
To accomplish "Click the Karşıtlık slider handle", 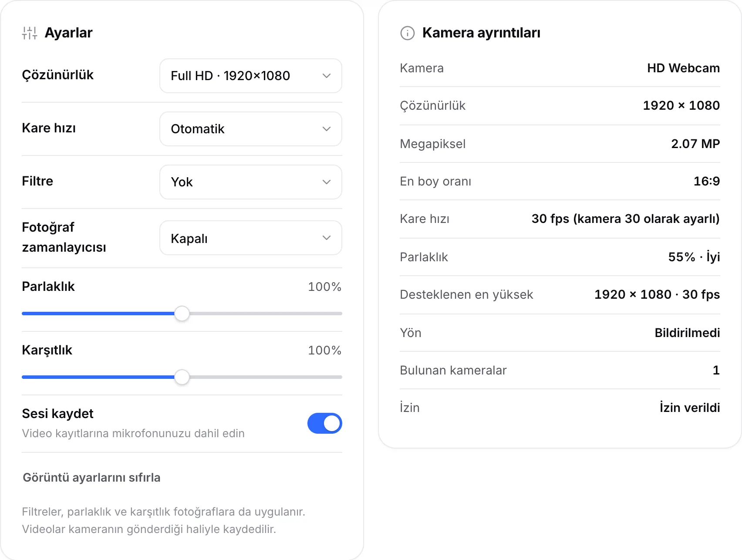I will coord(182,377).
